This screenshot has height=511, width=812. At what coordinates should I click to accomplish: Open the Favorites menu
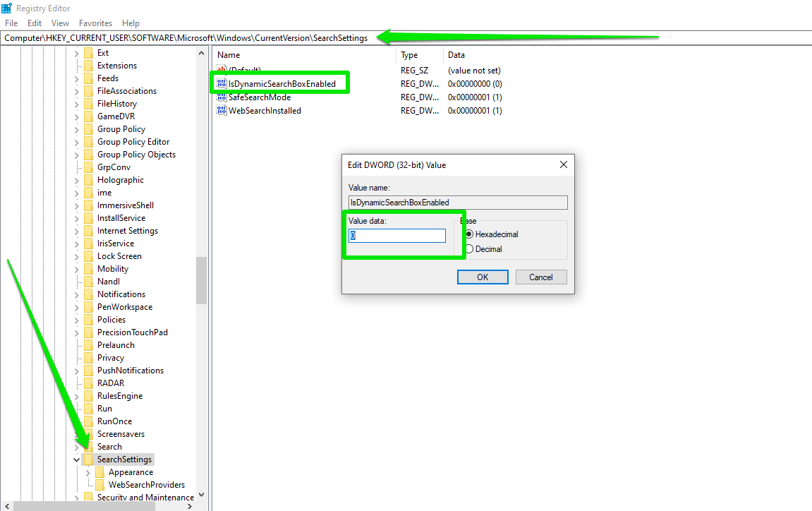pos(95,23)
